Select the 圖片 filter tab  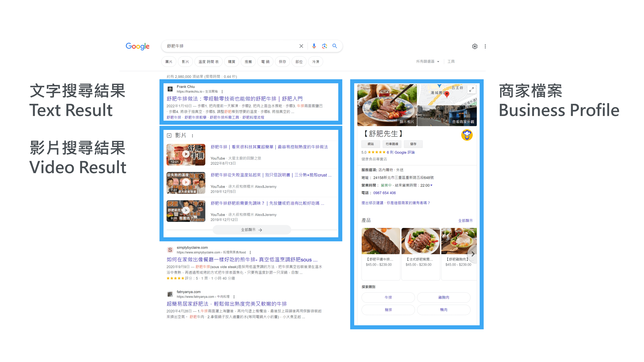169,62
